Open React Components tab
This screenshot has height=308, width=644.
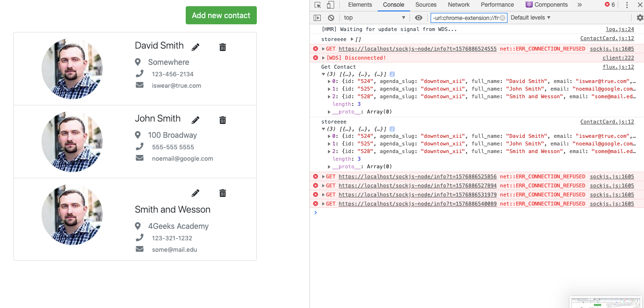tap(547, 5)
